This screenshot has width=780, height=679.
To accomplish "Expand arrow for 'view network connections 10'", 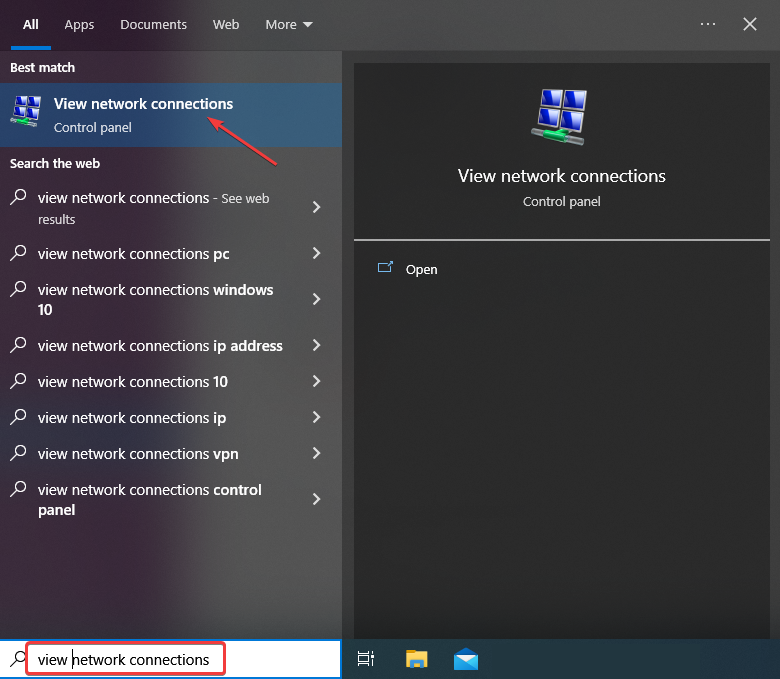I will point(316,381).
